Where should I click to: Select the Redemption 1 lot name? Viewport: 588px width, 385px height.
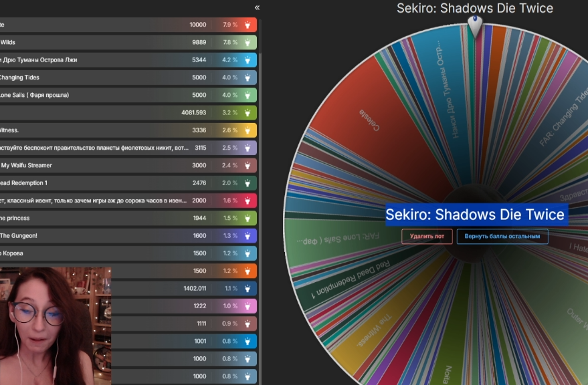(x=23, y=183)
